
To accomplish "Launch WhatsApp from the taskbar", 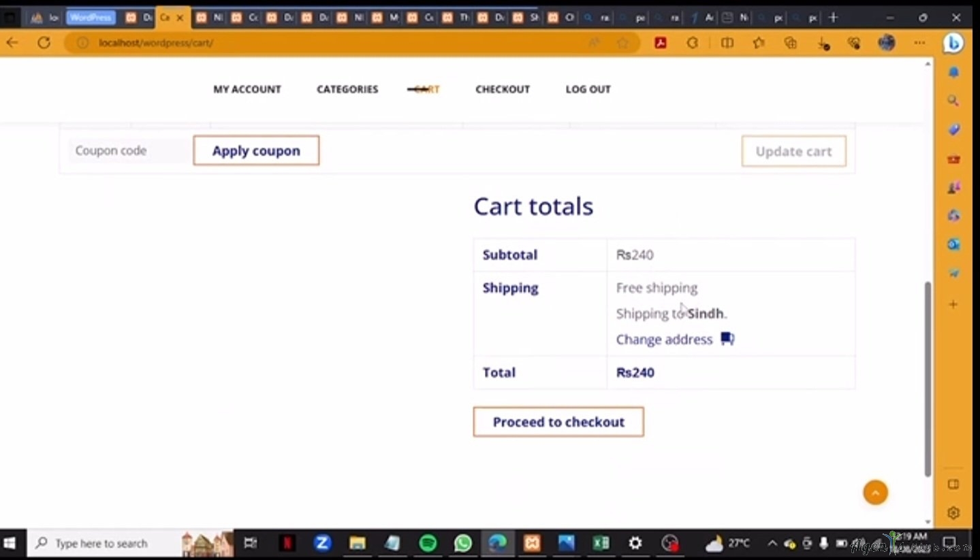I will 463,543.
